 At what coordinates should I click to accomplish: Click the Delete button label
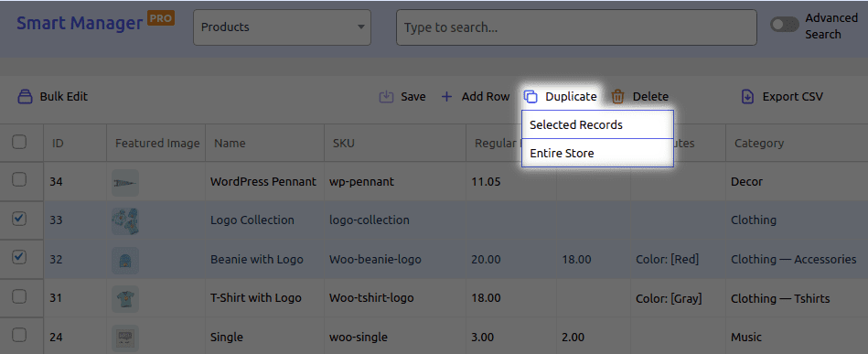click(x=650, y=96)
